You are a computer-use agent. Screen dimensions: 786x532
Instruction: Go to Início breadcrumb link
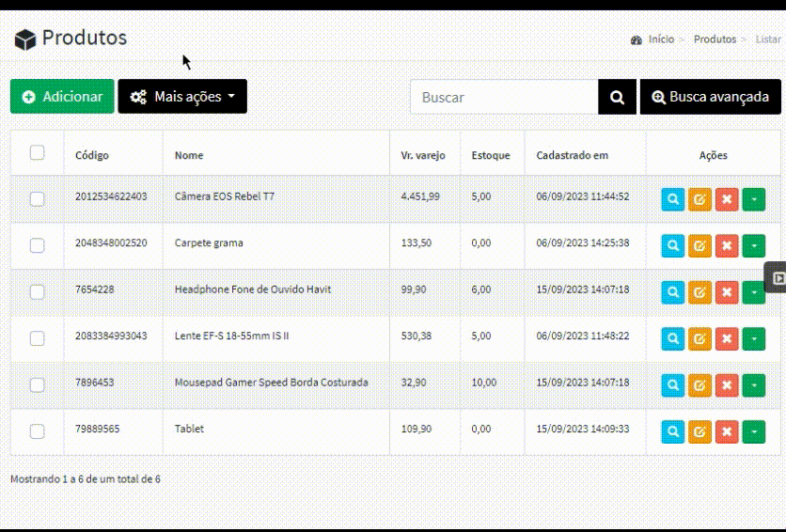pyautogui.click(x=661, y=39)
